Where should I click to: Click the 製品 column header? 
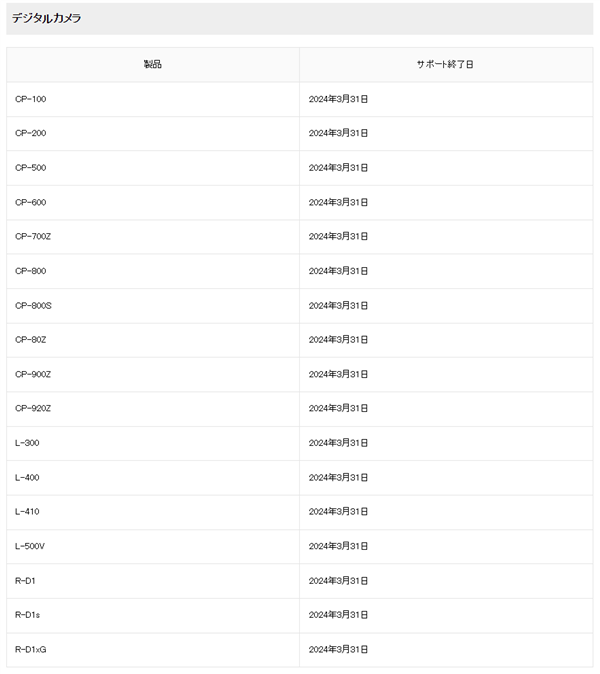tap(153, 65)
